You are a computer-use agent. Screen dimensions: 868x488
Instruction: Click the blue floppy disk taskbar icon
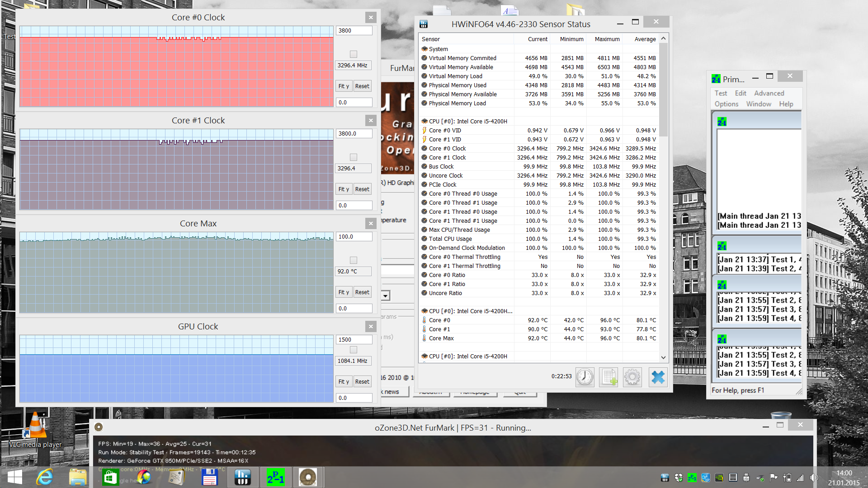210,477
